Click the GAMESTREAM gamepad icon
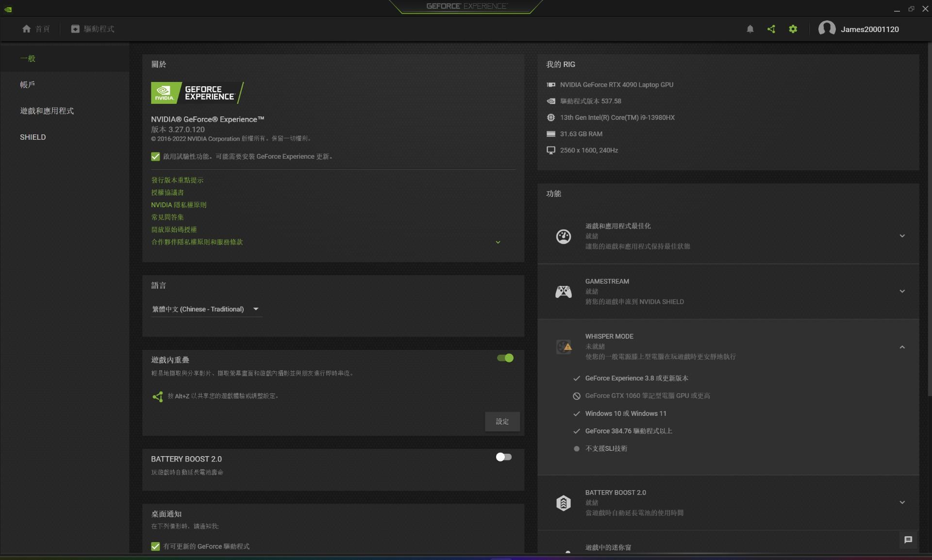The image size is (932, 560). (x=564, y=292)
